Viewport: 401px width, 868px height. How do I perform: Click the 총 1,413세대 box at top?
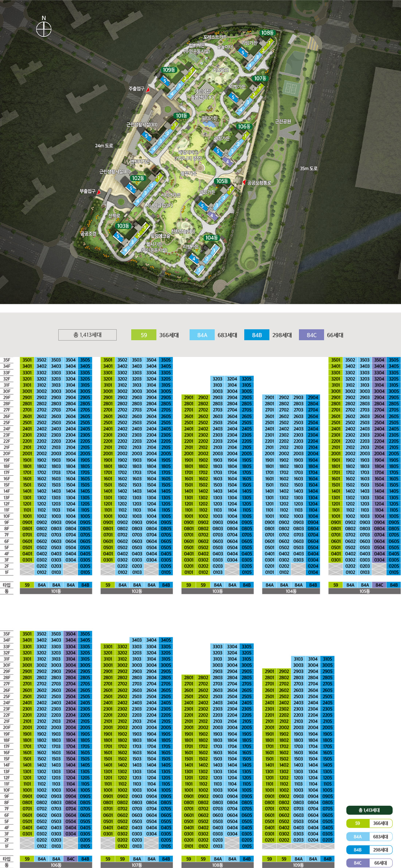tap(87, 335)
